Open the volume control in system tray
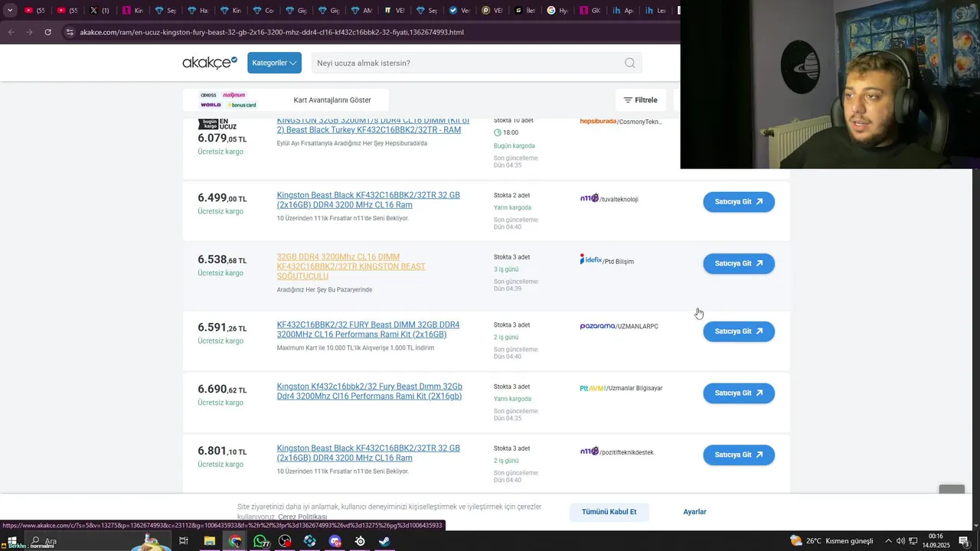The height and width of the screenshot is (551, 980). pos(901,541)
